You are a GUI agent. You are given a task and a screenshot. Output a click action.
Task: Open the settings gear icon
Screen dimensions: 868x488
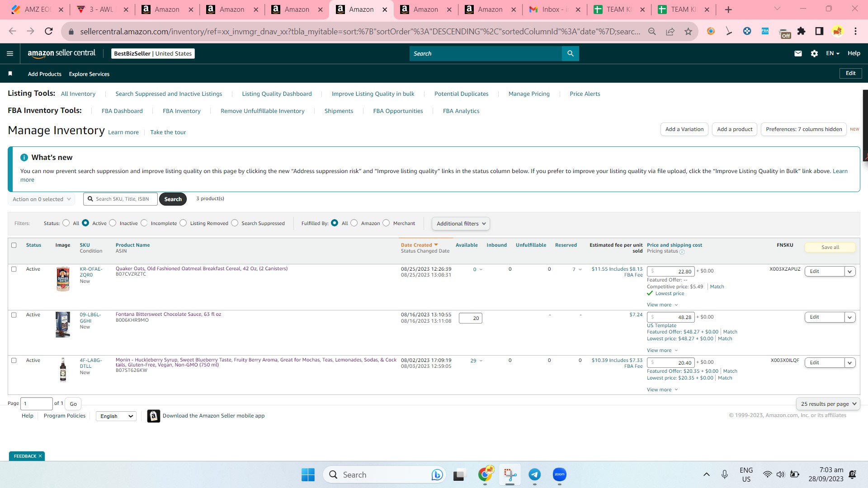click(814, 53)
